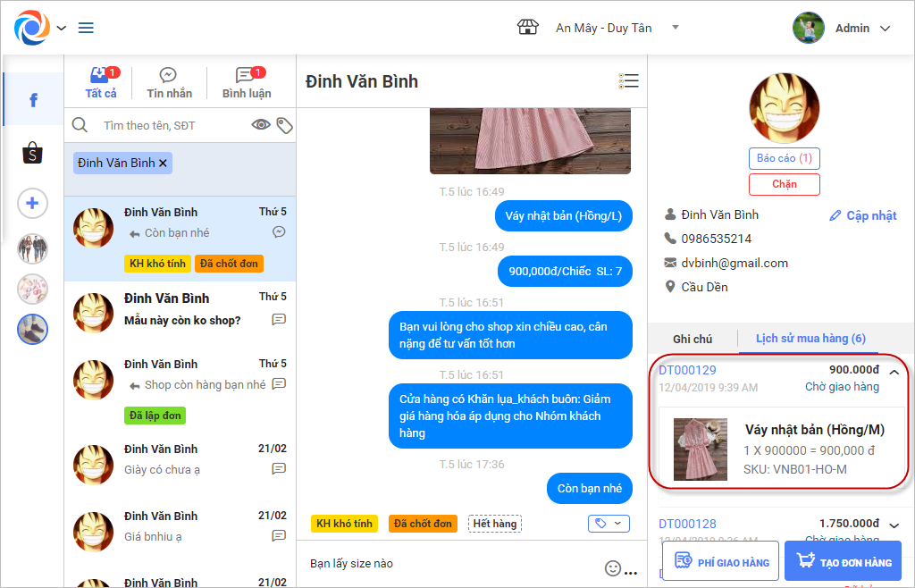The width and height of the screenshot is (915, 588).
Task: Open conversation 'Còn bạn nhé'
Action: (x=180, y=239)
